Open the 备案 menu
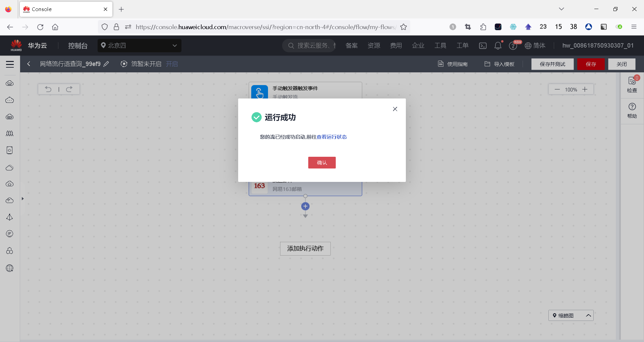The width and height of the screenshot is (644, 342). [352, 46]
